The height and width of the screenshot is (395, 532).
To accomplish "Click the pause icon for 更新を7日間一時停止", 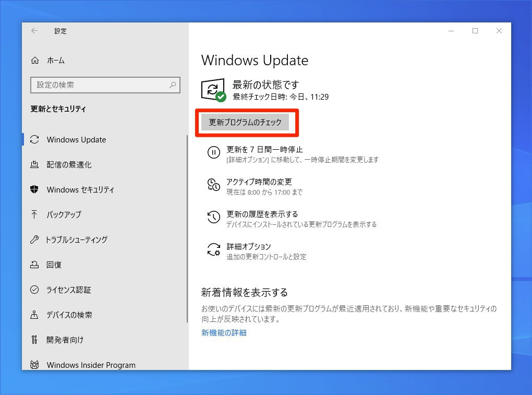I will point(214,152).
